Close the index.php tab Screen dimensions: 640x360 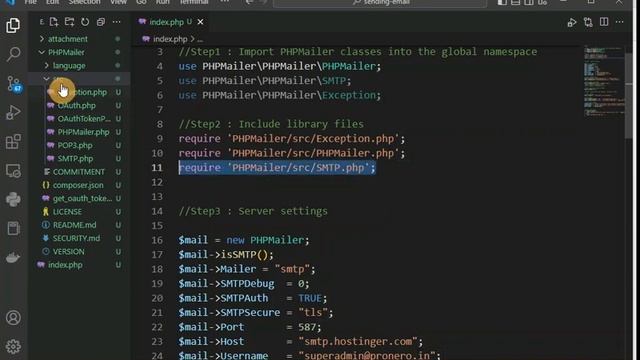click(x=200, y=22)
